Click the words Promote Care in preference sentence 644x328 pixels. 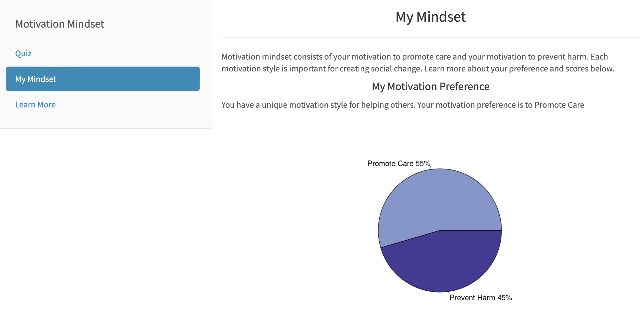coord(559,105)
